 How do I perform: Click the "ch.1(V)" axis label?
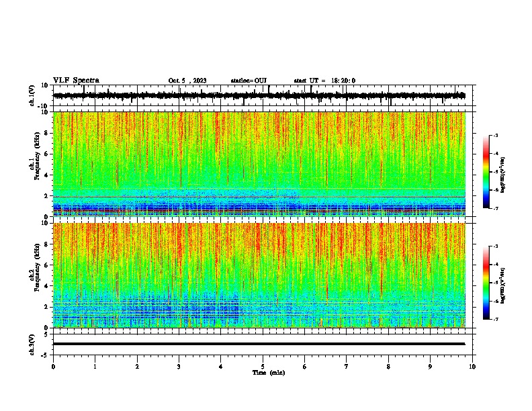(32, 95)
